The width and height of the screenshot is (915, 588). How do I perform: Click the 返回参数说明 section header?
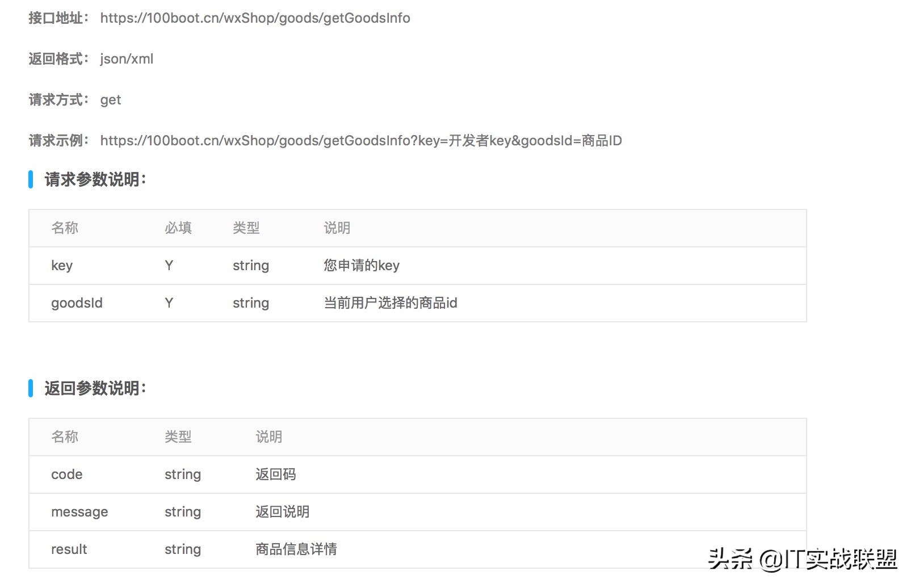[95, 388]
